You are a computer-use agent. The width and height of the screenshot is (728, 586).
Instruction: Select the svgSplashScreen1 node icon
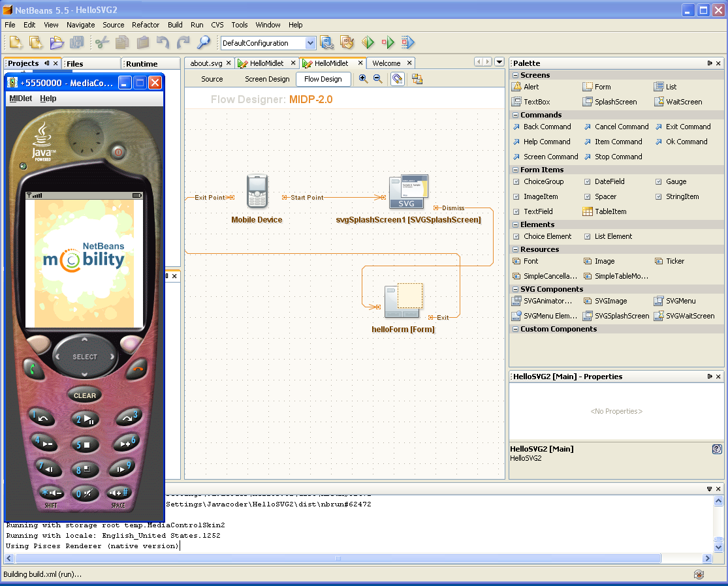tap(409, 191)
